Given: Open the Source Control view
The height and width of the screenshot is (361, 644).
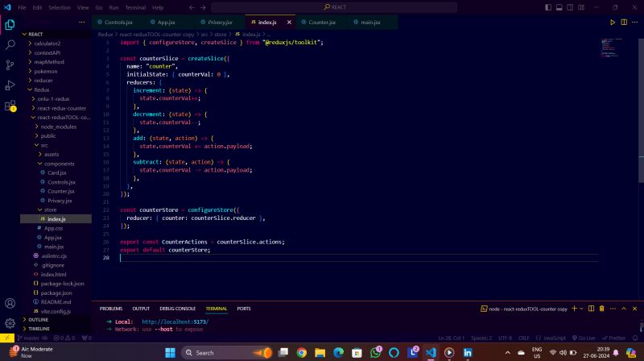Looking at the screenshot, I should [x=10, y=64].
